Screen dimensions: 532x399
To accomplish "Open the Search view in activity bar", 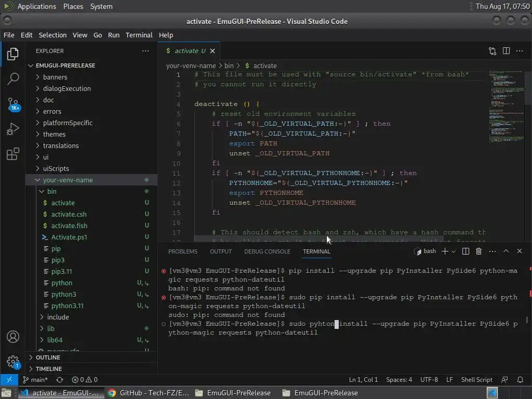I will (13, 79).
